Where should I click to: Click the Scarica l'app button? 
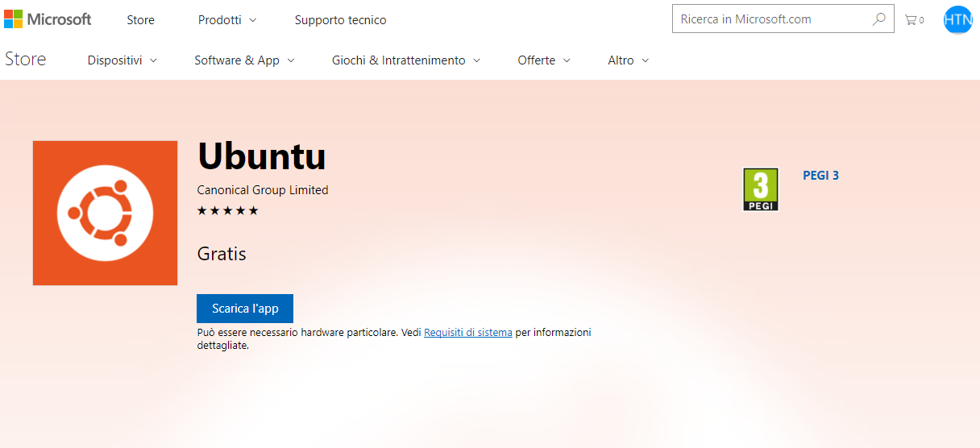coord(245,309)
